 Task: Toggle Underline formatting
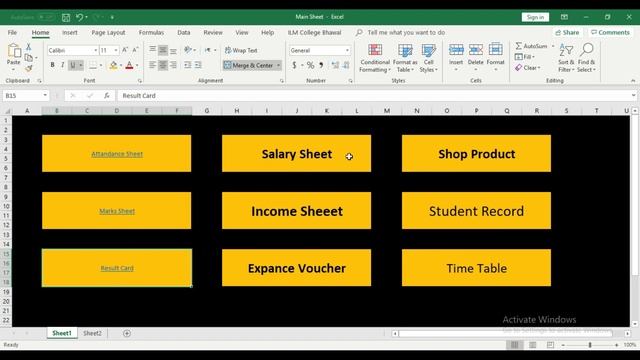pyautogui.click(x=73, y=65)
